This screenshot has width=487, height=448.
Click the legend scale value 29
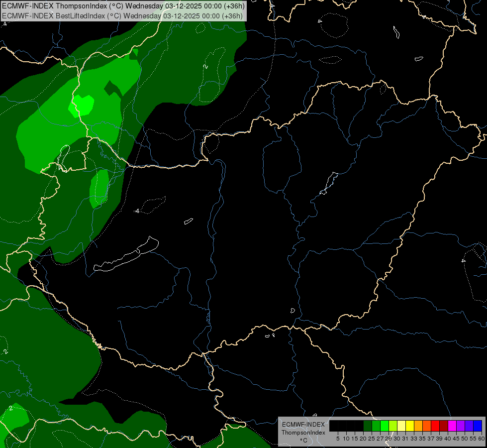389,439
